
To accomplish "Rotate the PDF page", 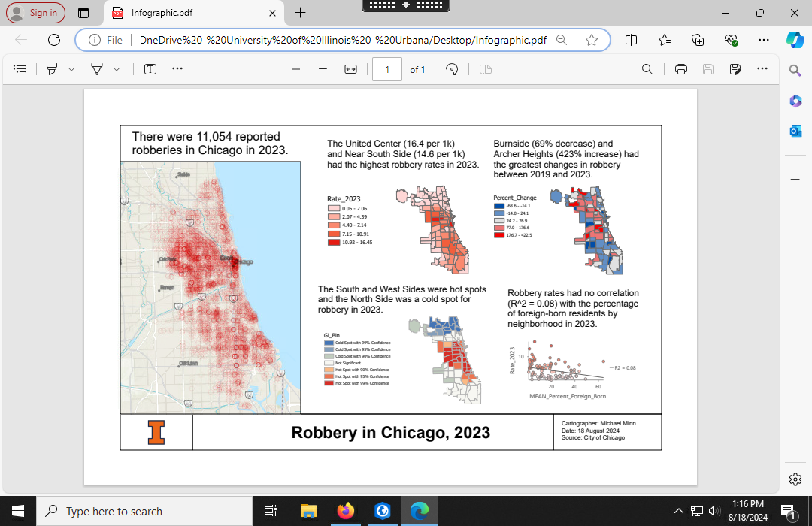I will pyautogui.click(x=452, y=69).
